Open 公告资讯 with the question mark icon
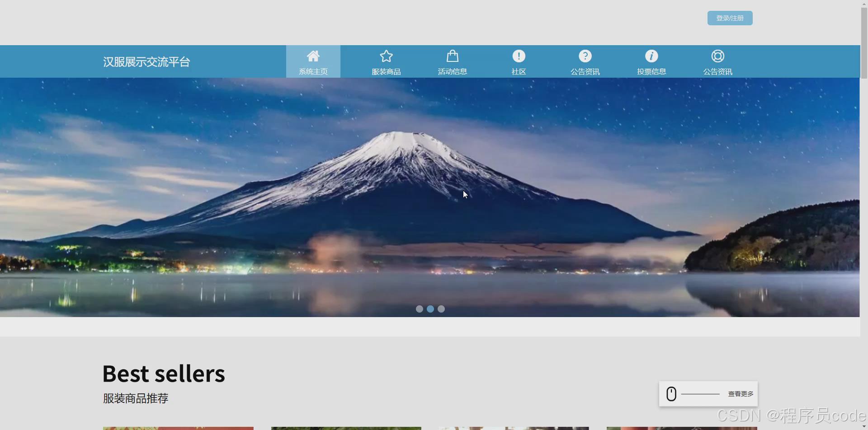Image resolution: width=868 pixels, height=430 pixels. pyautogui.click(x=585, y=61)
